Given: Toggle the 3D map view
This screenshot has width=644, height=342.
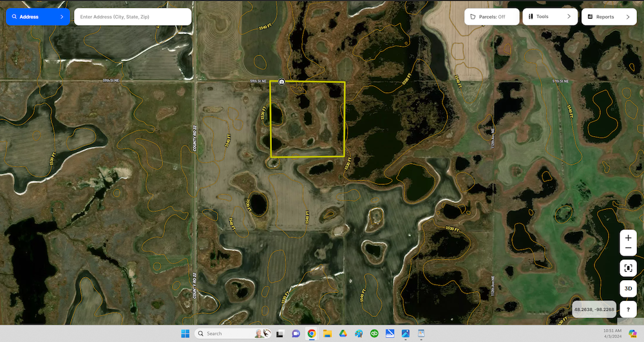Looking at the screenshot, I should point(628,289).
